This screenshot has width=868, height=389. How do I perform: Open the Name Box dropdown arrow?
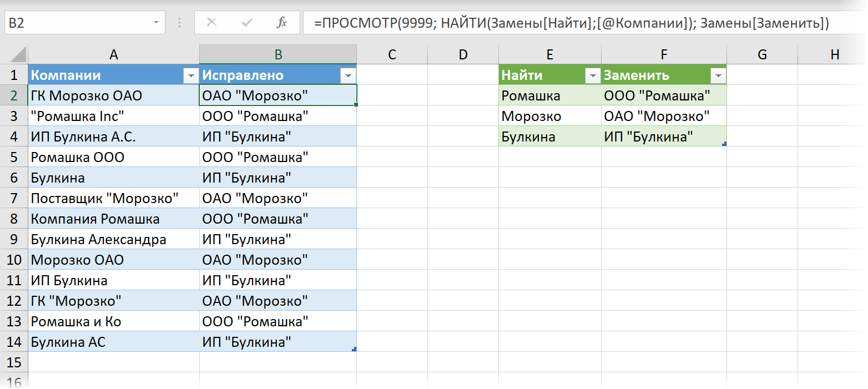pos(155,23)
